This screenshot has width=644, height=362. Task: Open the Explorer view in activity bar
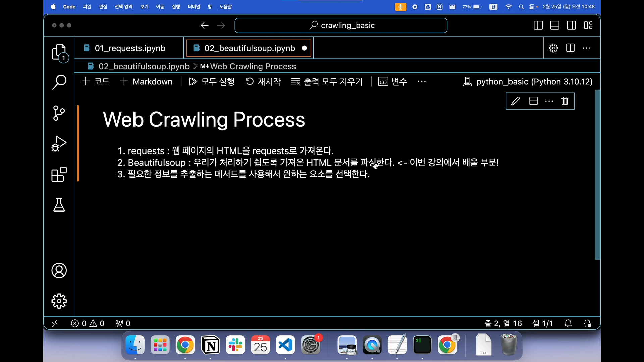tap(59, 52)
